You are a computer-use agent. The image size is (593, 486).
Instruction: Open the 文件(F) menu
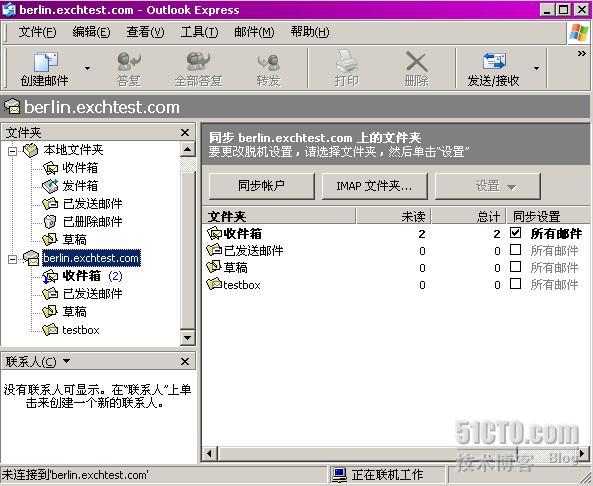tap(37, 32)
